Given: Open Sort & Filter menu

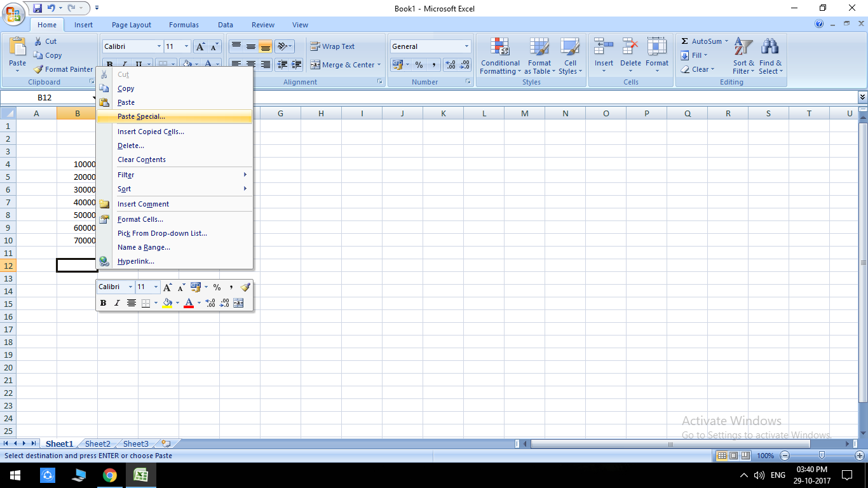Looking at the screenshot, I should pyautogui.click(x=743, y=57).
